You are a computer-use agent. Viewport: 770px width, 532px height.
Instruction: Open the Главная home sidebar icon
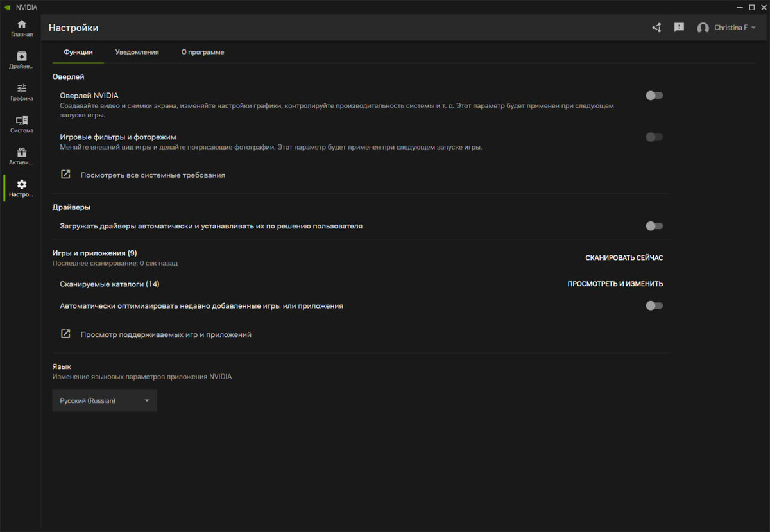(21, 28)
